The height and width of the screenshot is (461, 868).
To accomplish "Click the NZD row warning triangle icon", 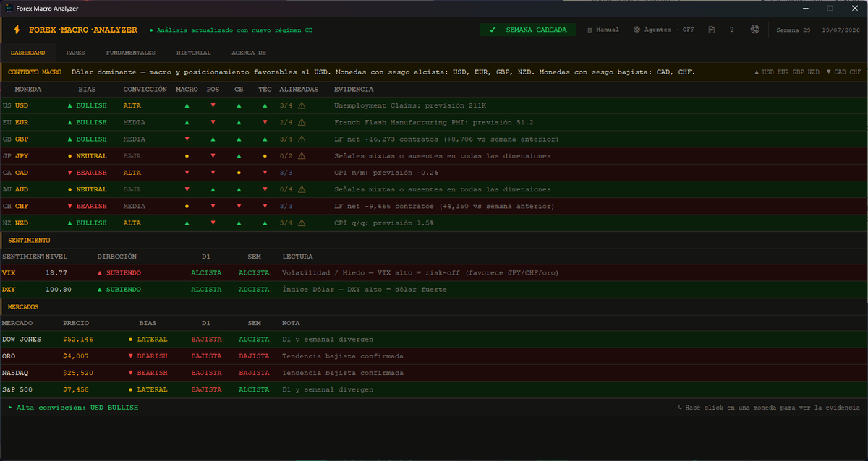I will 302,223.
